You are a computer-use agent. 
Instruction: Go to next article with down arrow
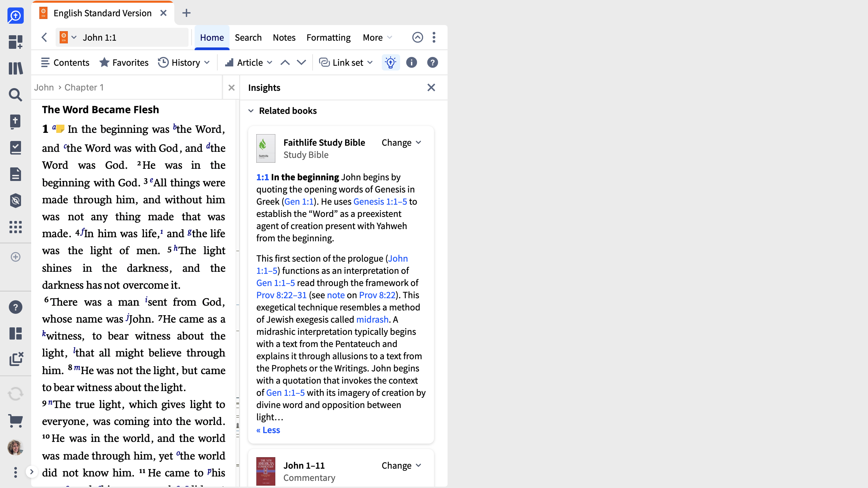pos(301,63)
